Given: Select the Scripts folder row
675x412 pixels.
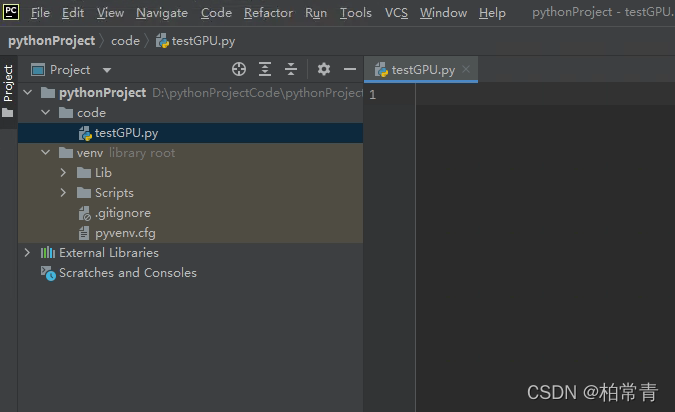Looking at the screenshot, I should (x=190, y=193).
